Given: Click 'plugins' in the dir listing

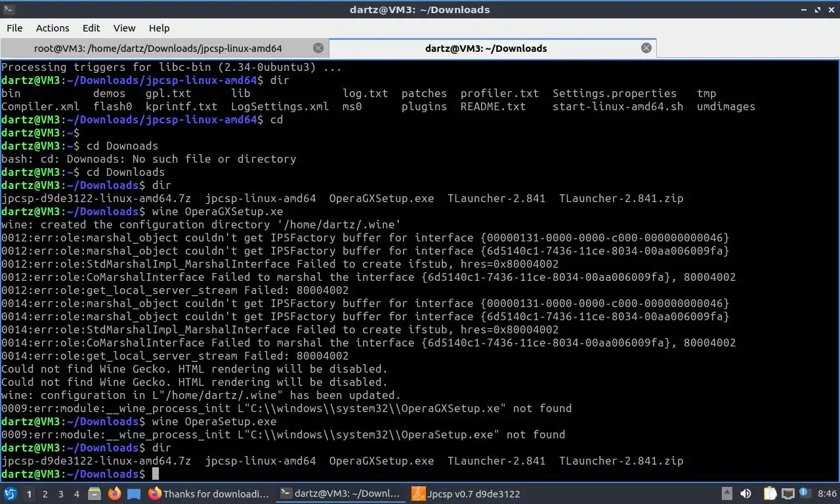Looking at the screenshot, I should click(x=424, y=106).
